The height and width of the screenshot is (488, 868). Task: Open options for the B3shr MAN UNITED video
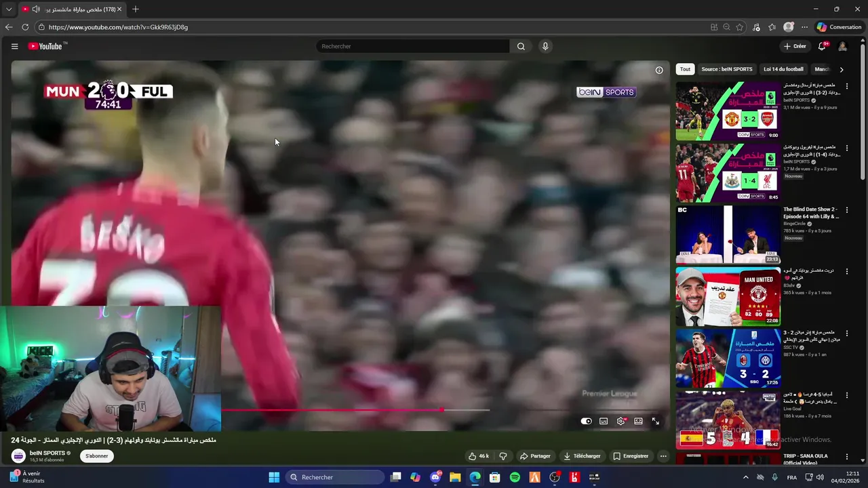tap(846, 272)
